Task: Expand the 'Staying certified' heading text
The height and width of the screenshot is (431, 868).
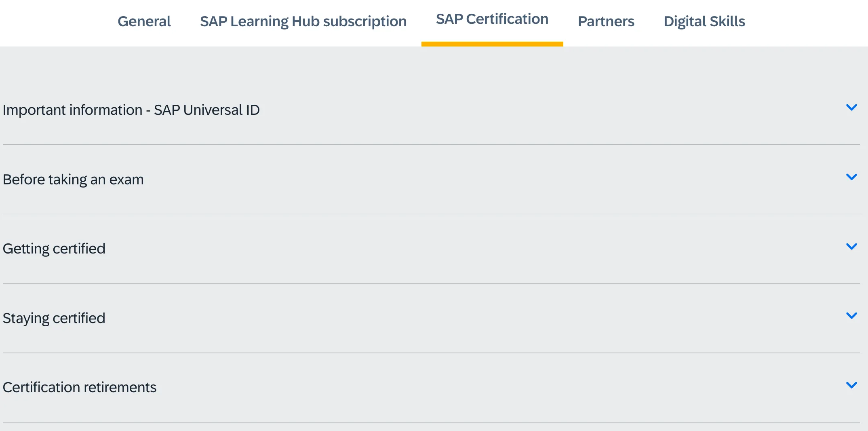Action: pos(54,318)
